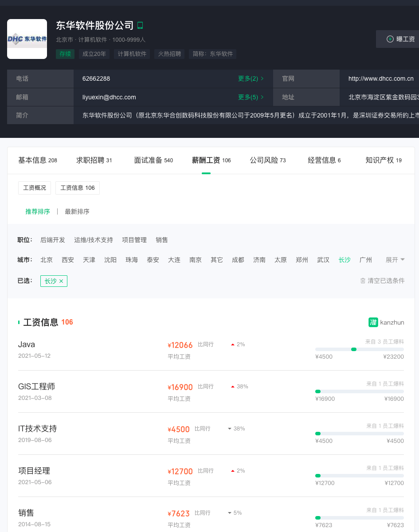Click 来自 3 员工爆料 text

coord(384,341)
